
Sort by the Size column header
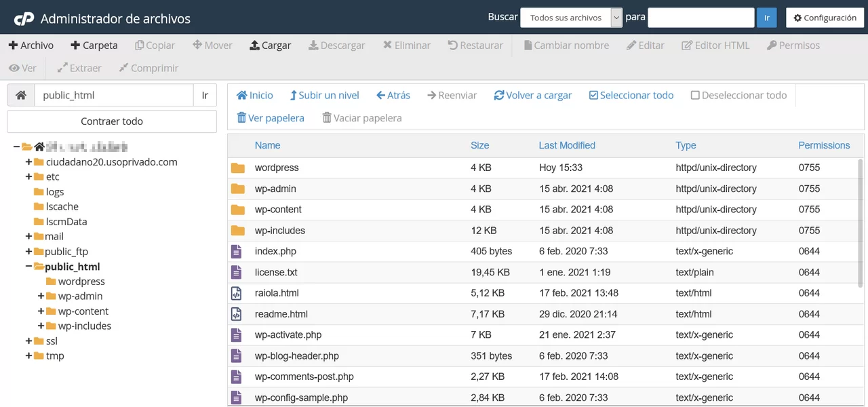pos(480,145)
